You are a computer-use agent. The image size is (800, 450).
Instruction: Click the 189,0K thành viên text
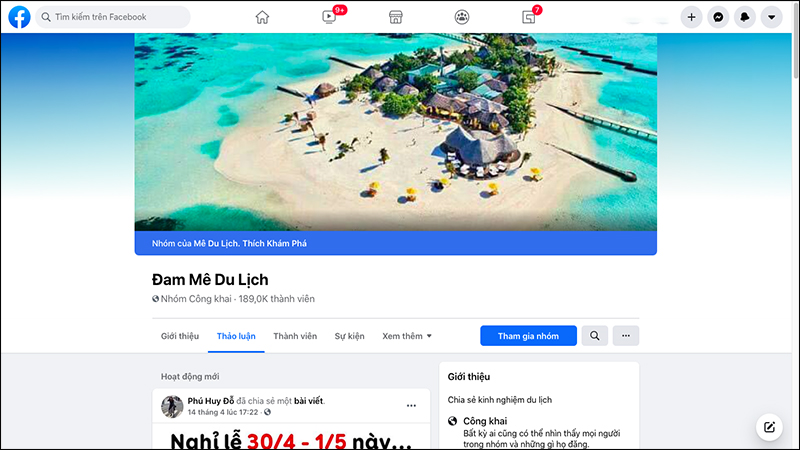coord(277,299)
